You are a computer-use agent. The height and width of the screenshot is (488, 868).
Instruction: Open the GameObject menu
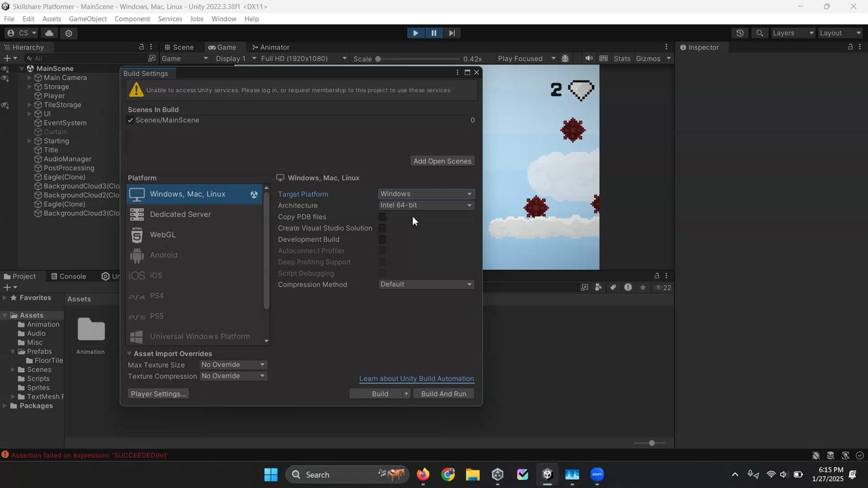tap(87, 19)
